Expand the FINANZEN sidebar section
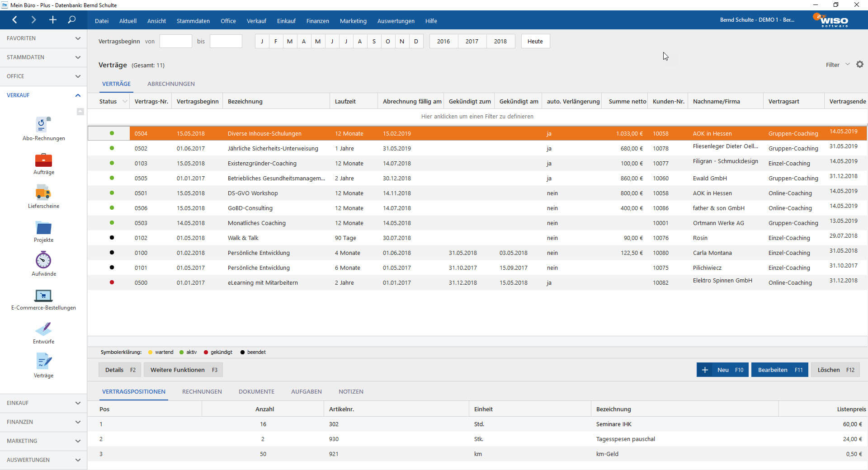This screenshot has width=868, height=470. [x=43, y=422]
